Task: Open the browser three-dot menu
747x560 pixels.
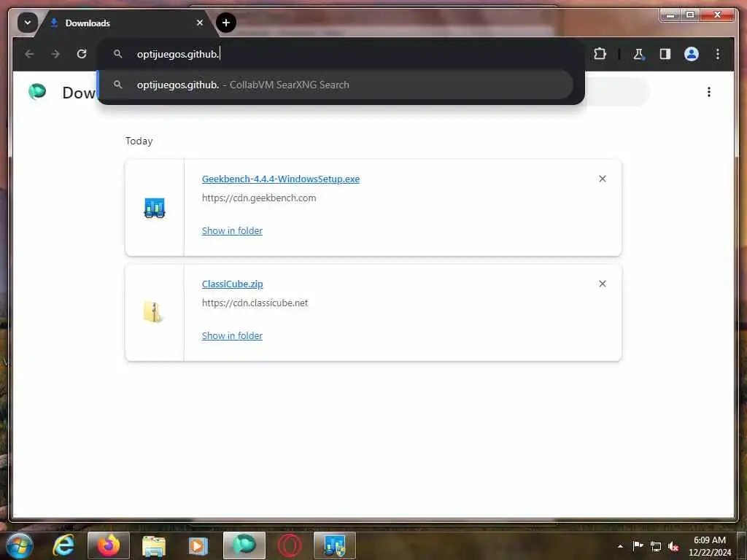Action: [x=718, y=54]
